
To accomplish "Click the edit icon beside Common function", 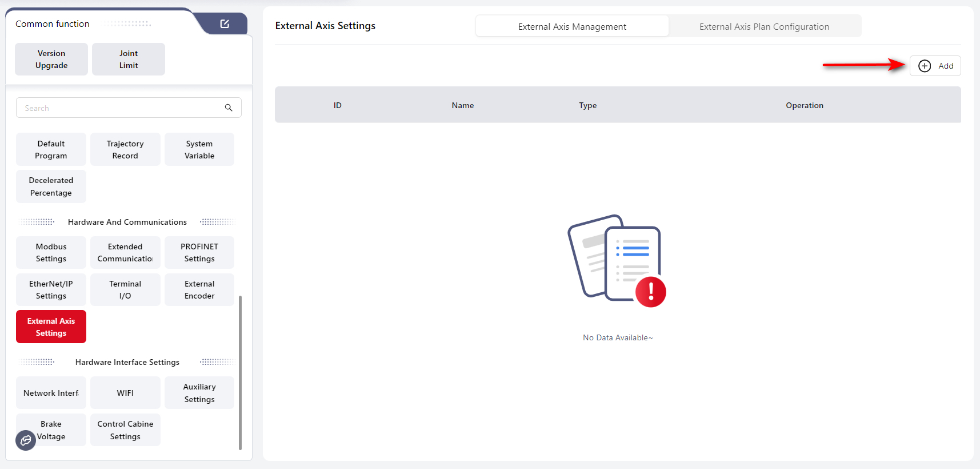I will pyautogui.click(x=225, y=23).
